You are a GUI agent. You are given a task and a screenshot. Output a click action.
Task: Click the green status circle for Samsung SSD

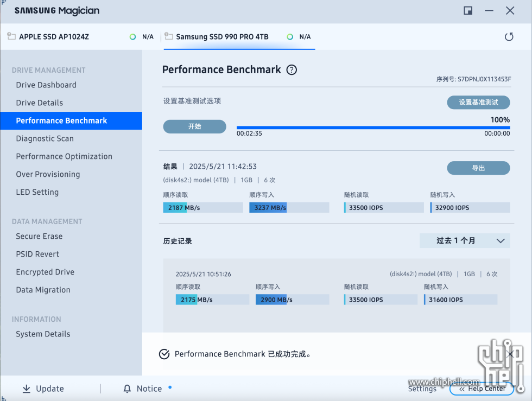290,37
